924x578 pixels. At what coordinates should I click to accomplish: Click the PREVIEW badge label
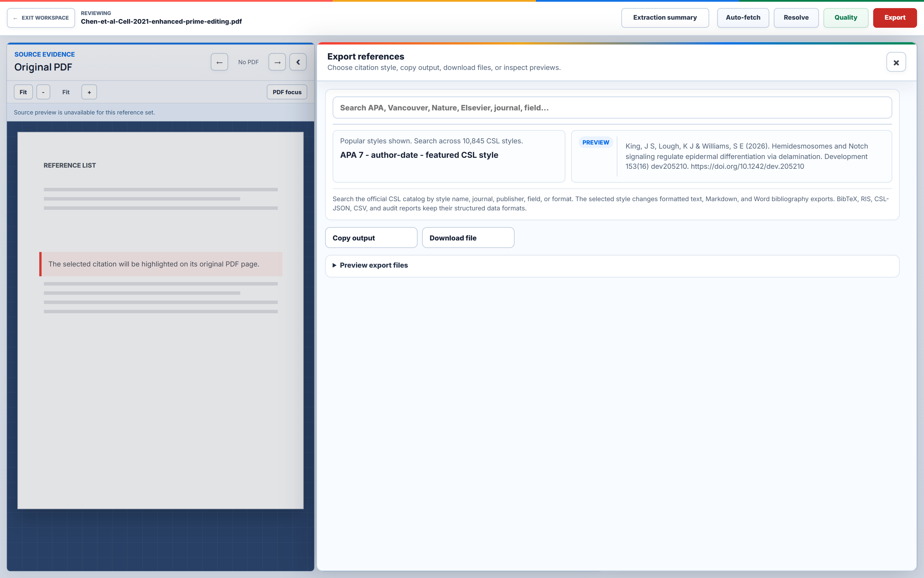595,142
